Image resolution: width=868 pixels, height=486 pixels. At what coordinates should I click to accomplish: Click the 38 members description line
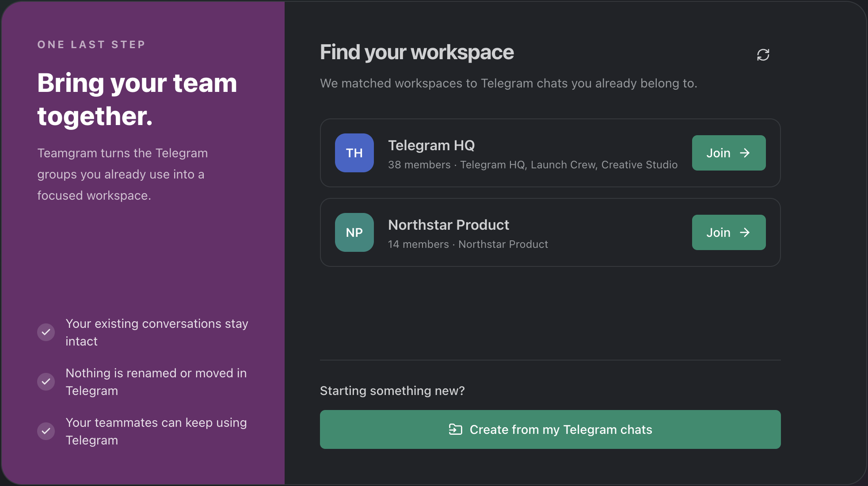pos(533,165)
